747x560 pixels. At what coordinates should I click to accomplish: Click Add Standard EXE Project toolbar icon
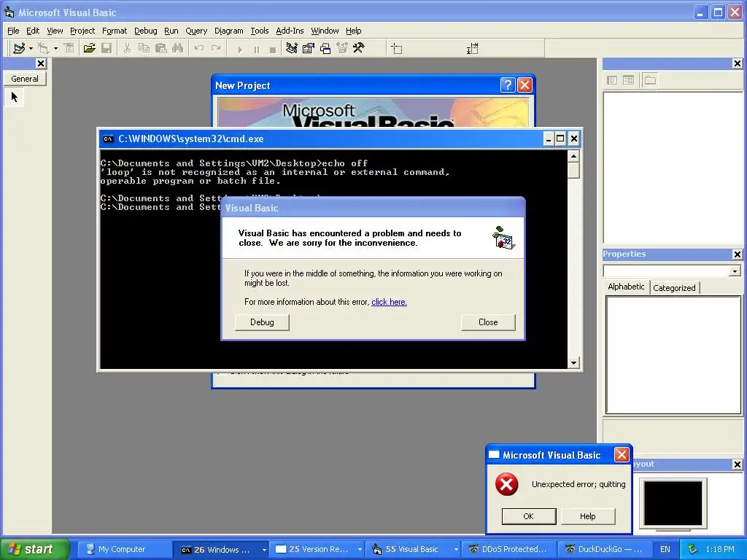(x=18, y=48)
